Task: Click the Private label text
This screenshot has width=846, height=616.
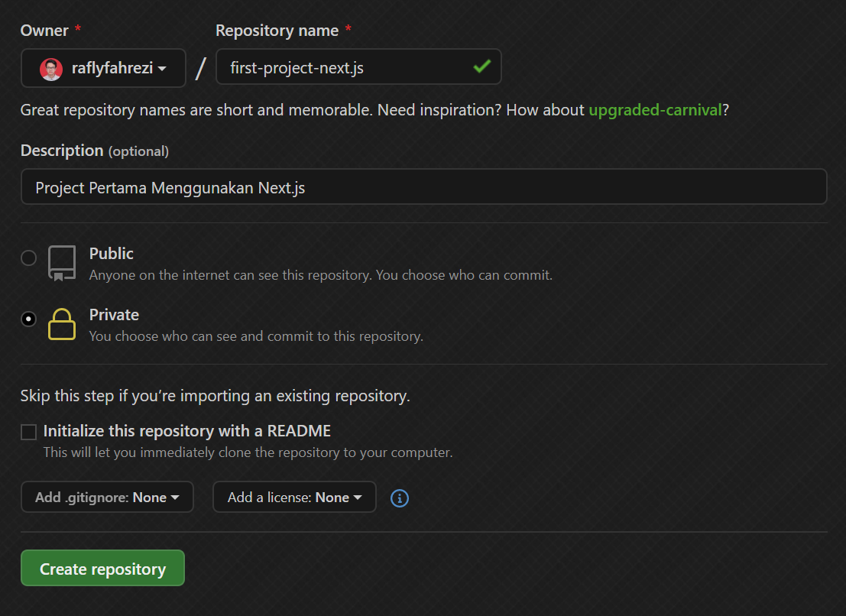Action: (114, 314)
